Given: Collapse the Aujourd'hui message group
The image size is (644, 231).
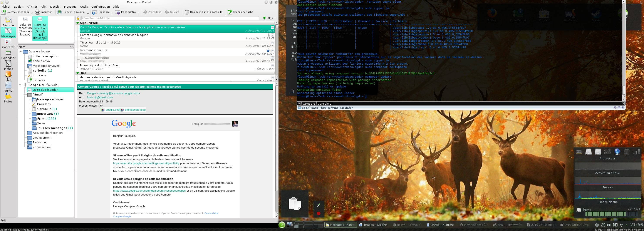Looking at the screenshot, I should pos(77,23).
